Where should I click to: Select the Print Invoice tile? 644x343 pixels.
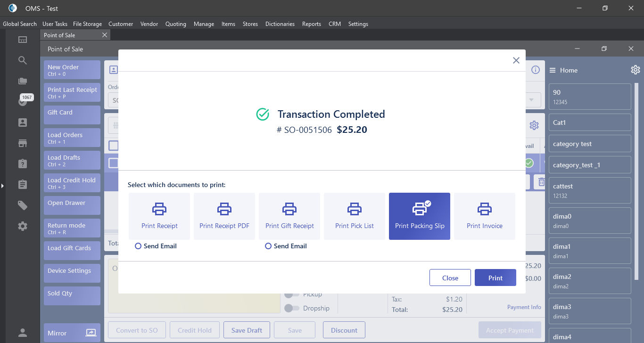[485, 216]
